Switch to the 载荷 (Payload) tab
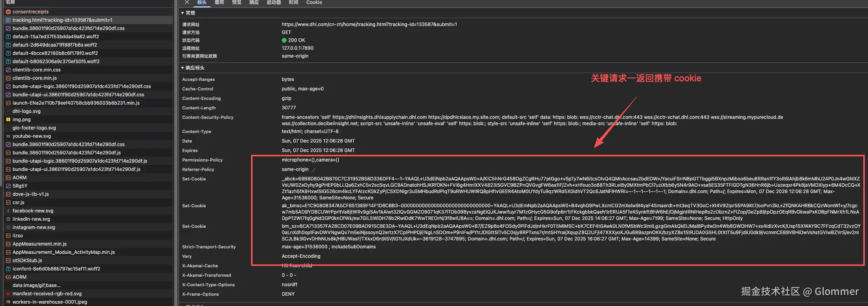Screen dimensions: 868x306 pyautogui.click(x=219, y=2)
